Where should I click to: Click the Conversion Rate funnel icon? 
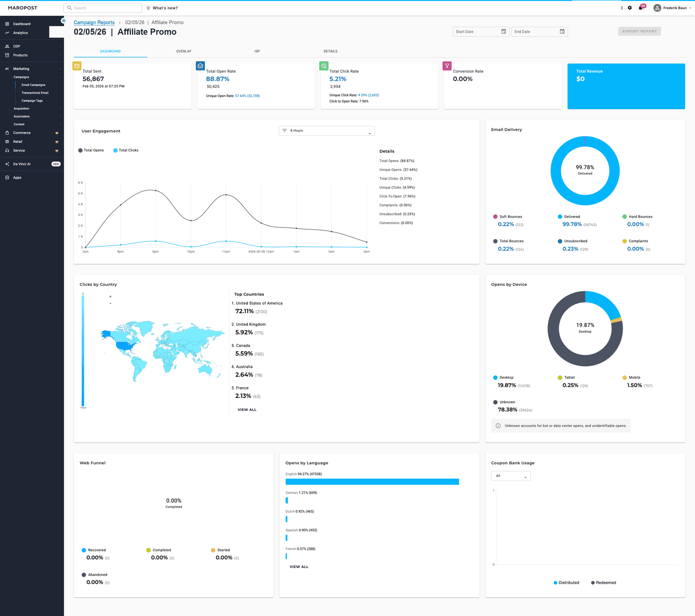click(447, 66)
